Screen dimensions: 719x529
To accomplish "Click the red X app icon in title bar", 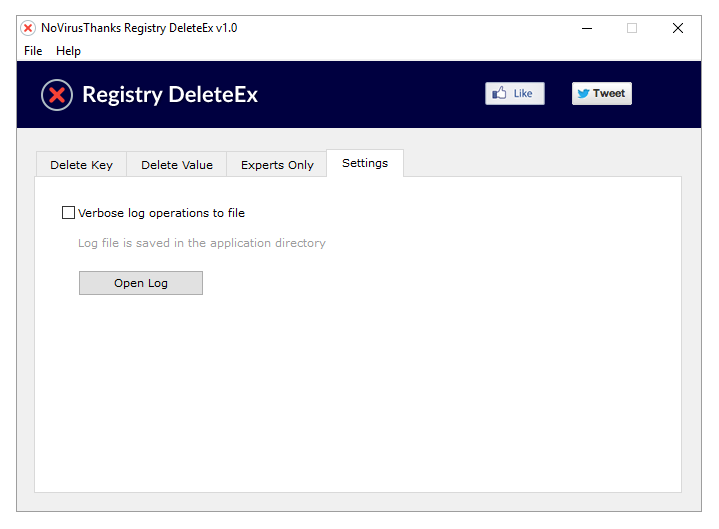I will (28, 28).
